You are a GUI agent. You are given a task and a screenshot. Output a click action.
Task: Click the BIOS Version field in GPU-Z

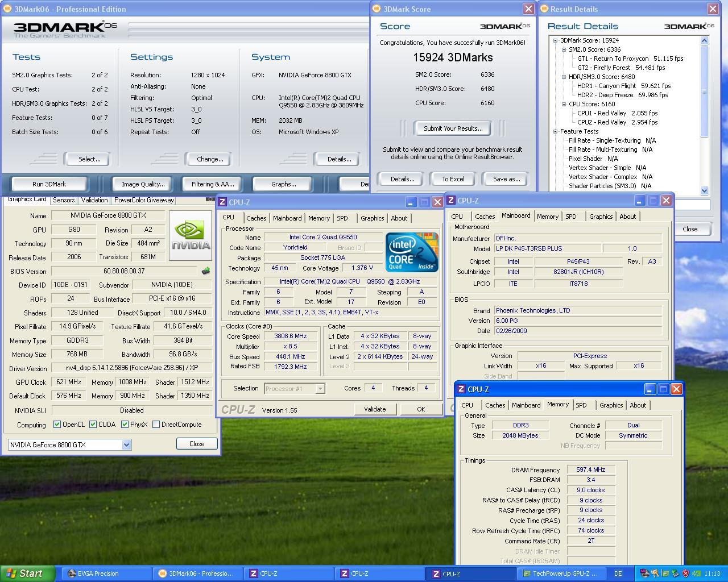point(124,271)
